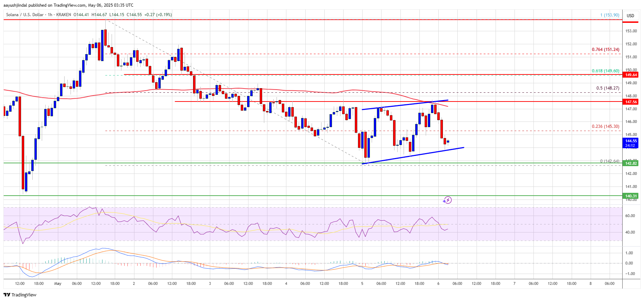Image resolution: width=644 pixels, height=301 pixels.
Task: Click the green 142.82 price tag
Action: 631,163
